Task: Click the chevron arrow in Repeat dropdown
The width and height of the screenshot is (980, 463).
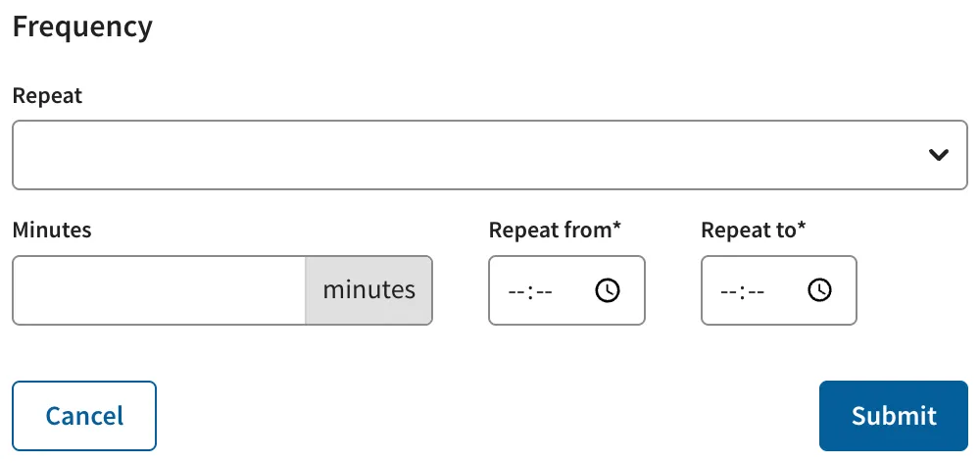Action: coord(938,155)
